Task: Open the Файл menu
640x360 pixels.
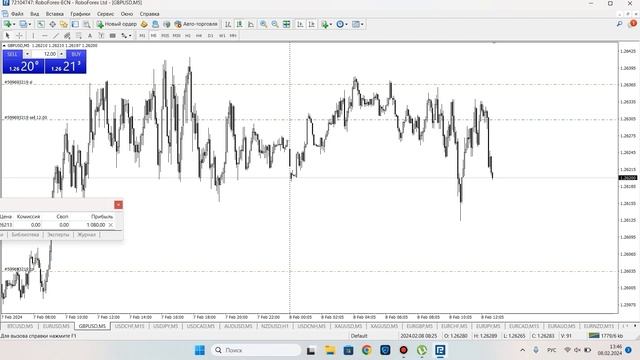Action: click(x=17, y=14)
